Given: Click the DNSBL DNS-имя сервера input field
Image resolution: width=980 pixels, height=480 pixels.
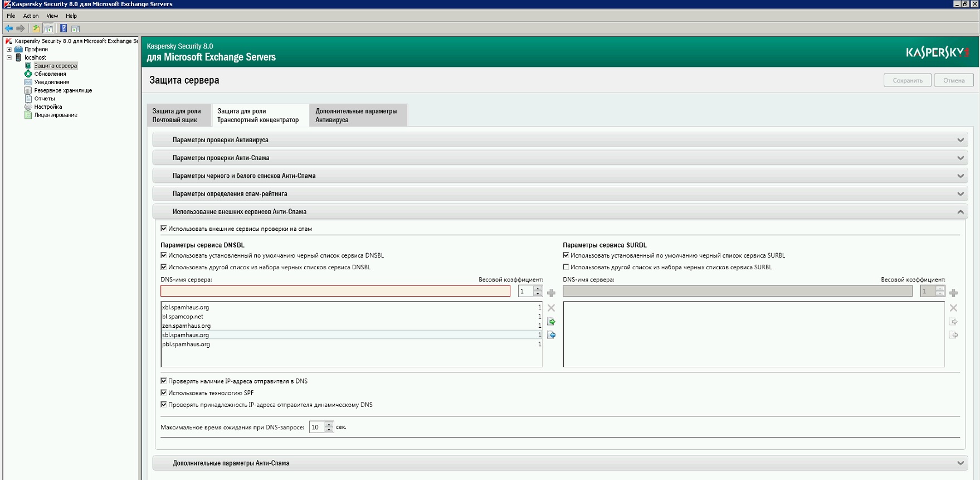Looking at the screenshot, I should (335, 291).
